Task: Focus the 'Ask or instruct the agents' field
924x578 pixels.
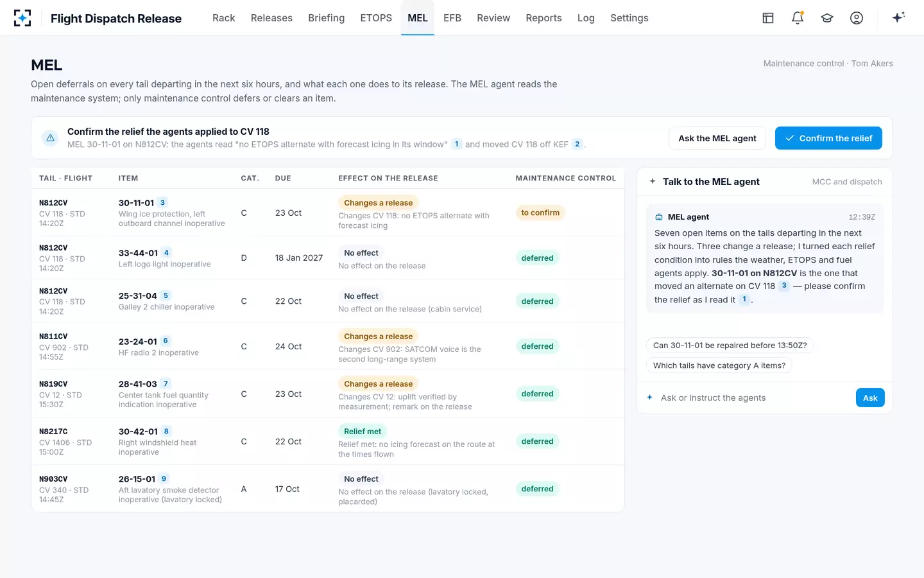Action: pyautogui.click(x=754, y=398)
